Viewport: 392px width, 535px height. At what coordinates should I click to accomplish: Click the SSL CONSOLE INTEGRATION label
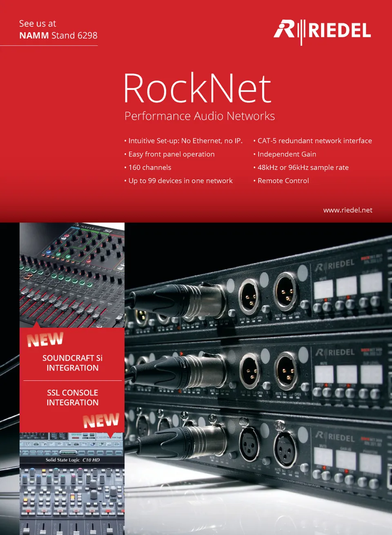(72, 397)
